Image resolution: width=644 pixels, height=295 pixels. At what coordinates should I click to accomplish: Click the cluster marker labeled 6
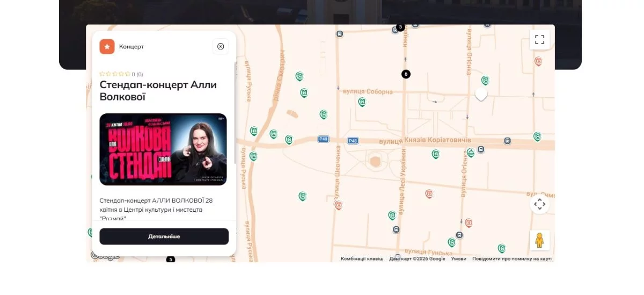pos(406,74)
